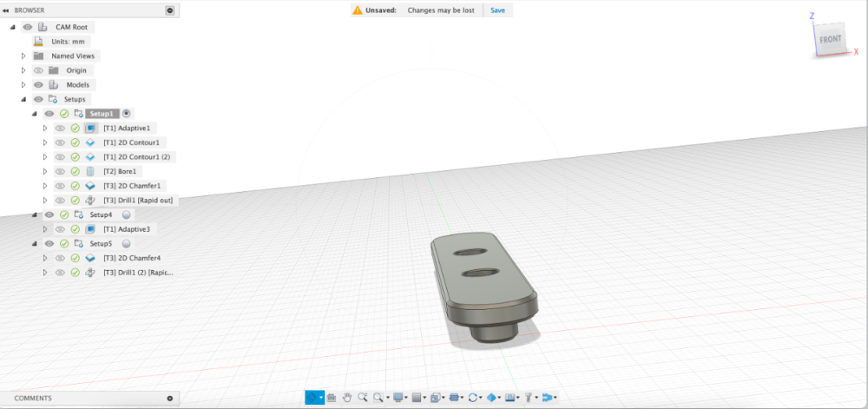This screenshot has height=409, width=868.
Task: Click the Save link
Action: click(x=497, y=10)
